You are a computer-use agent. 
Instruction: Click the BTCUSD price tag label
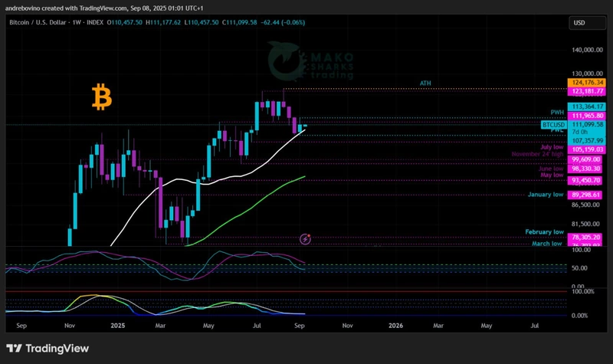tap(552, 124)
